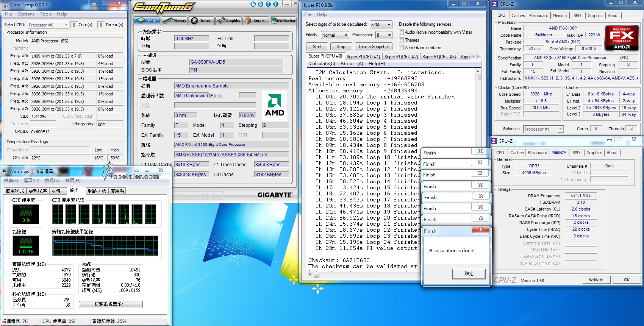
Task: Open the 處理程序 tab in Task Manager
Action: [x=38, y=191]
